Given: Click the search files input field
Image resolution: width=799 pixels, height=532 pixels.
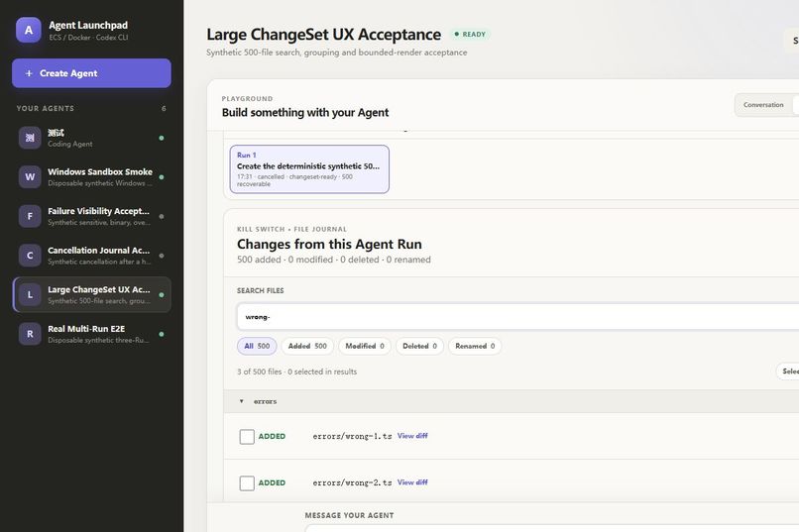Looking at the screenshot, I should click(517, 317).
